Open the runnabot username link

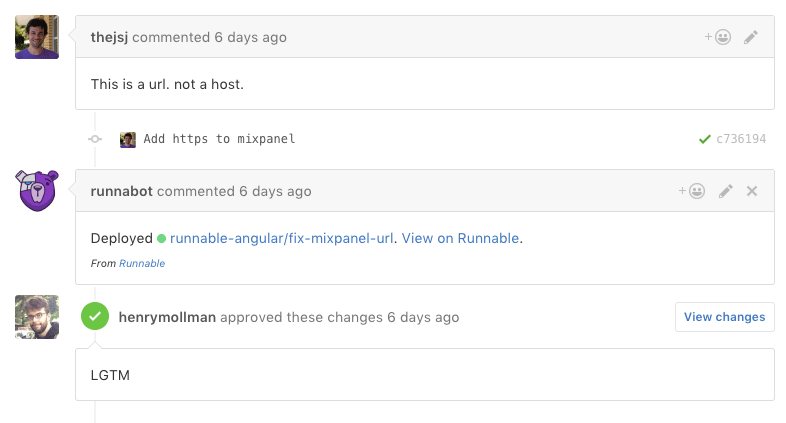pyautogui.click(x=121, y=191)
